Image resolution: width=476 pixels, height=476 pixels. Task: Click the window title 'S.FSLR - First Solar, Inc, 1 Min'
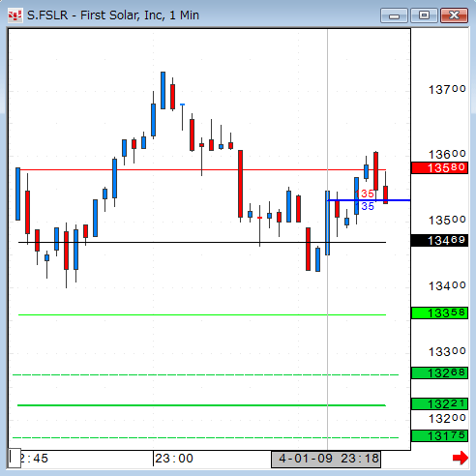click(x=113, y=15)
